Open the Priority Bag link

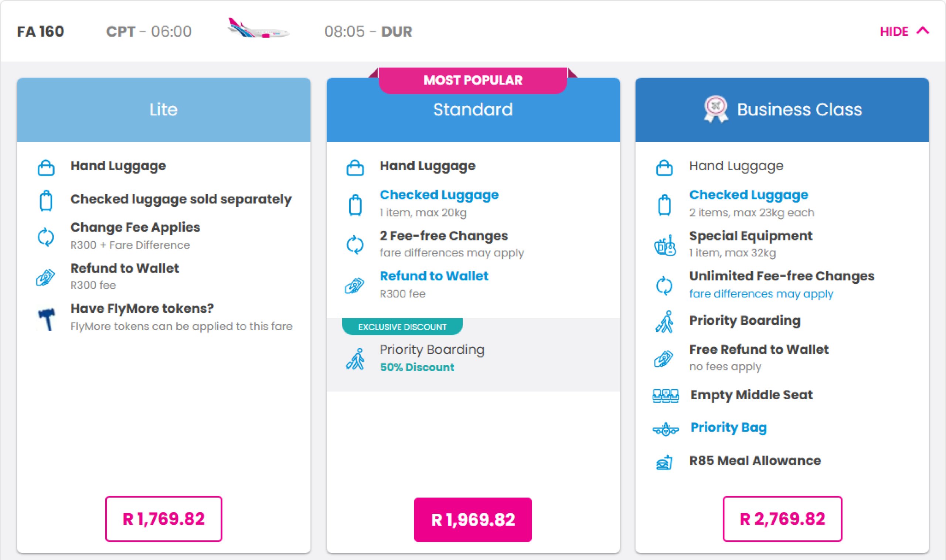(728, 427)
